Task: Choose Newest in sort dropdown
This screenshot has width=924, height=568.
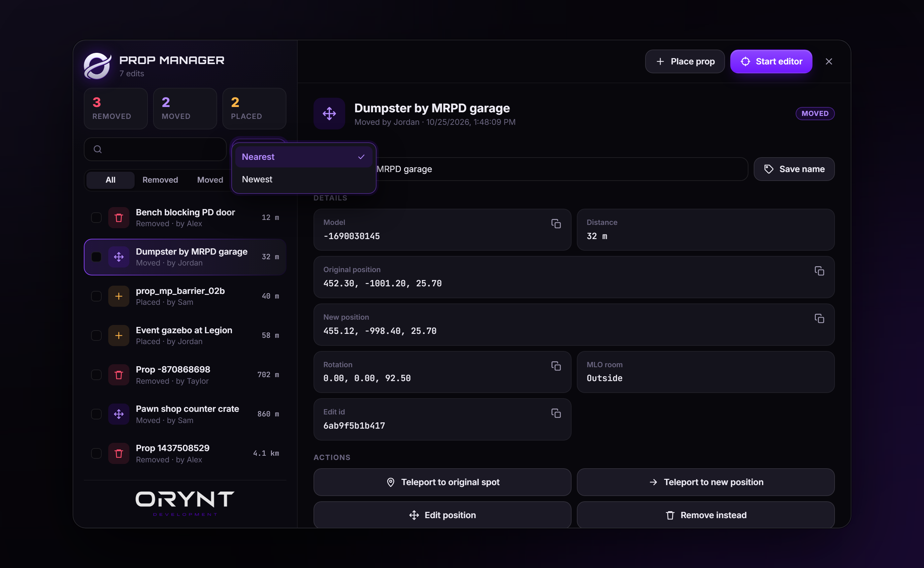Action: 304,180
